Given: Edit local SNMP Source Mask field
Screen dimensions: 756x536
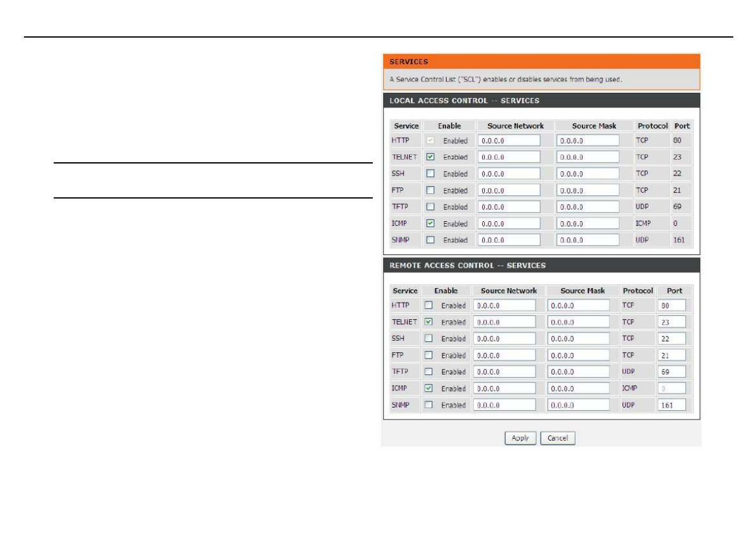Looking at the screenshot, I should point(588,240).
